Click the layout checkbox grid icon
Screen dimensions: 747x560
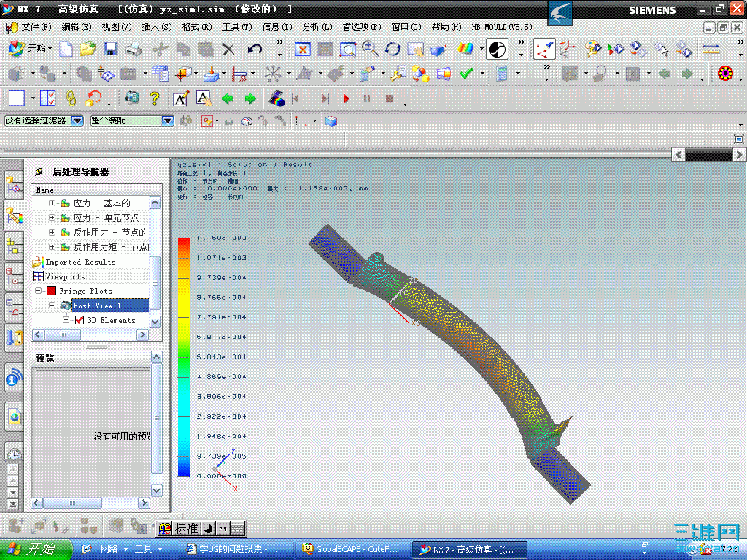[47, 98]
